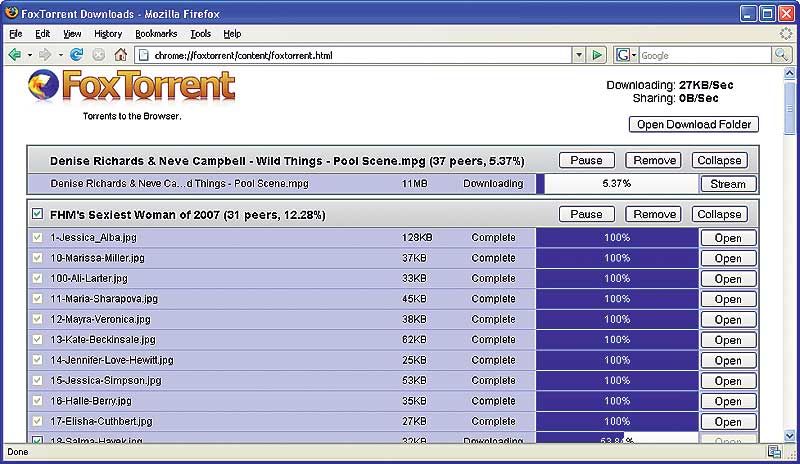Open the 14-Jennifer-Love-Hewitt.jpg file
Image resolution: width=800 pixels, height=464 pixels.
click(x=728, y=360)
